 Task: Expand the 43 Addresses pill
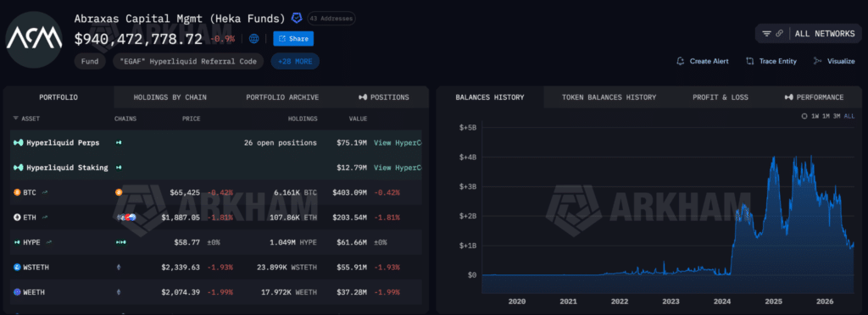coord(331,19)
